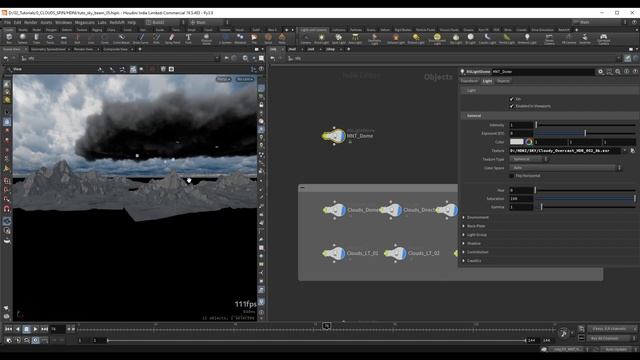
Task: Select the File shelf tool
Action: point(254,39)
